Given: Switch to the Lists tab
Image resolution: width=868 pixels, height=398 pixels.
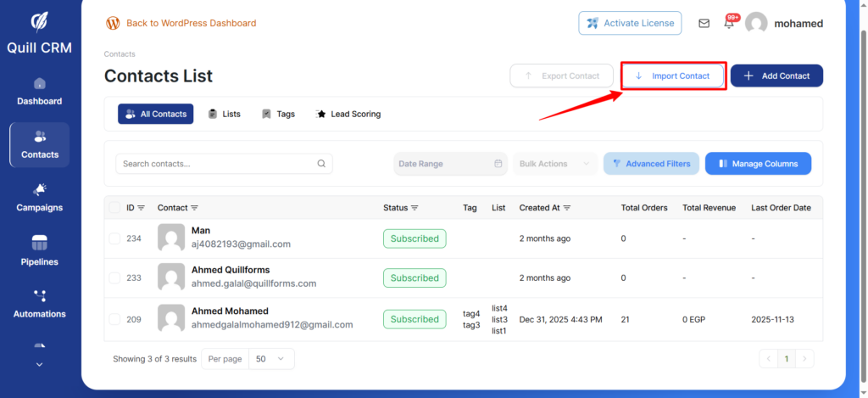Looking at the screenshot, I should pyautogui.click(x=224, y=114).
